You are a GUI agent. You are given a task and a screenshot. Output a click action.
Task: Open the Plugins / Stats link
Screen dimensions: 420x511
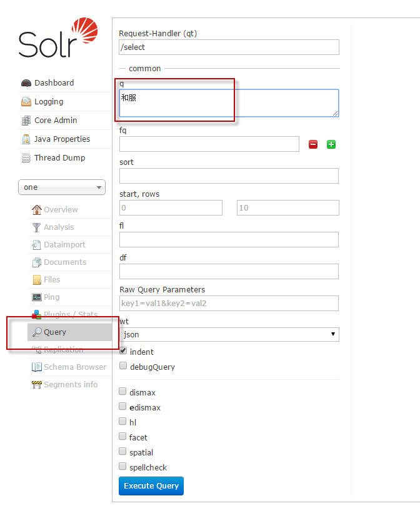click(69, 314)
